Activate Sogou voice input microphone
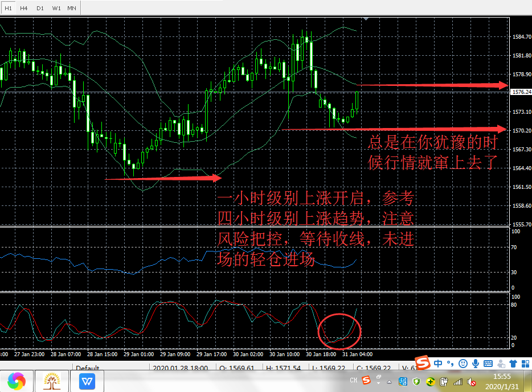The width and height of the screenshot is (532, 392). tap(476, 364)
